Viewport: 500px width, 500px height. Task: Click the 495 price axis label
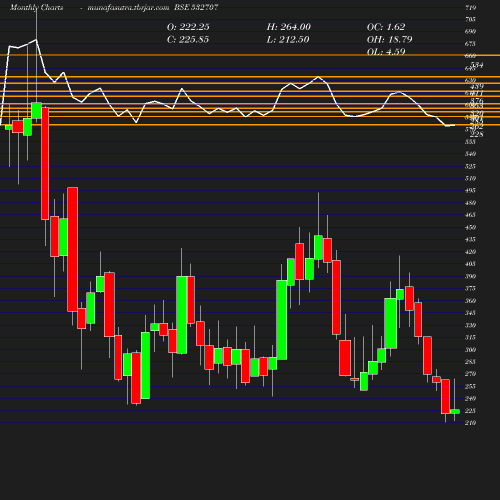[470, 190]
